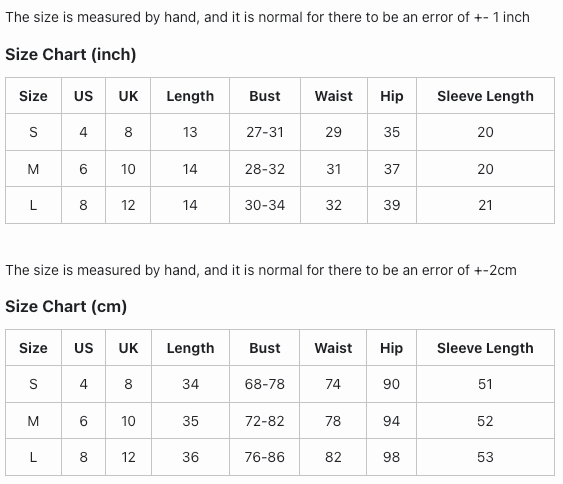Click the text about +-2cm error

click(261, 270)
